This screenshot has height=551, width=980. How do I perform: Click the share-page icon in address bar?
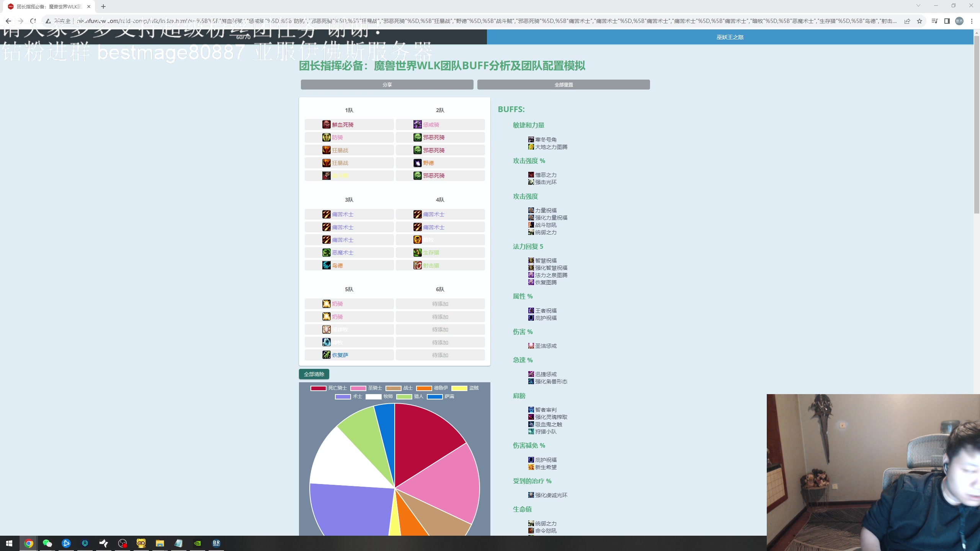tap(907, 21)
